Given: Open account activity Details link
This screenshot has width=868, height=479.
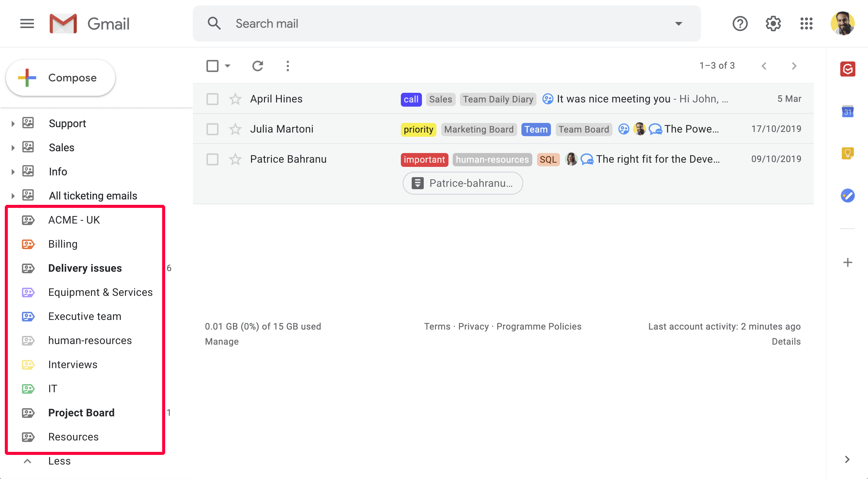Looking at the screenshot, I should point(786,342).
